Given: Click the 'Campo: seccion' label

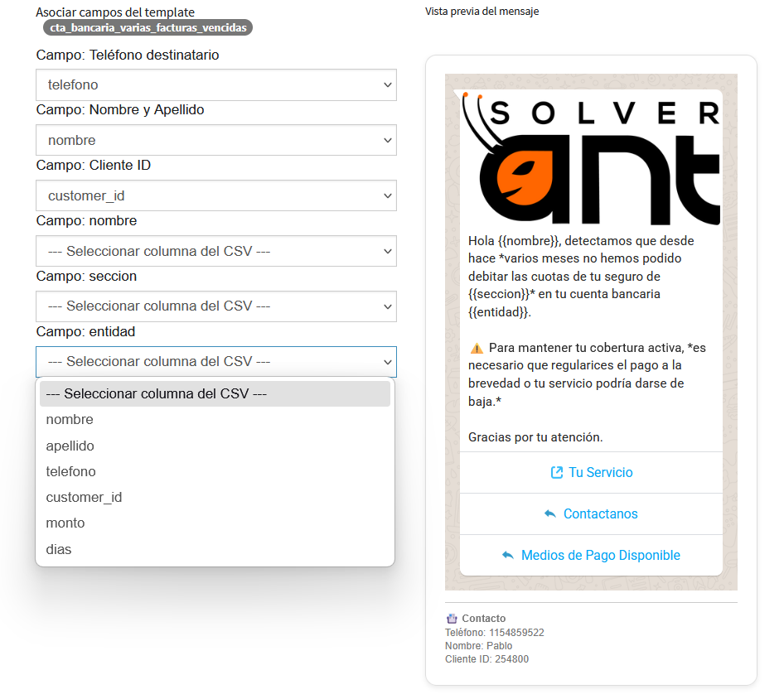Looking at the screenshot, I should (86, 277).
